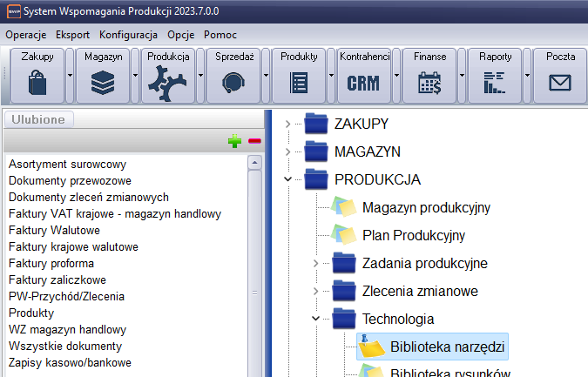Viewport: 588px width, 377px height.
Task: Expand the Zadania produkcyjne tree node
Action: tap(315, 263)
